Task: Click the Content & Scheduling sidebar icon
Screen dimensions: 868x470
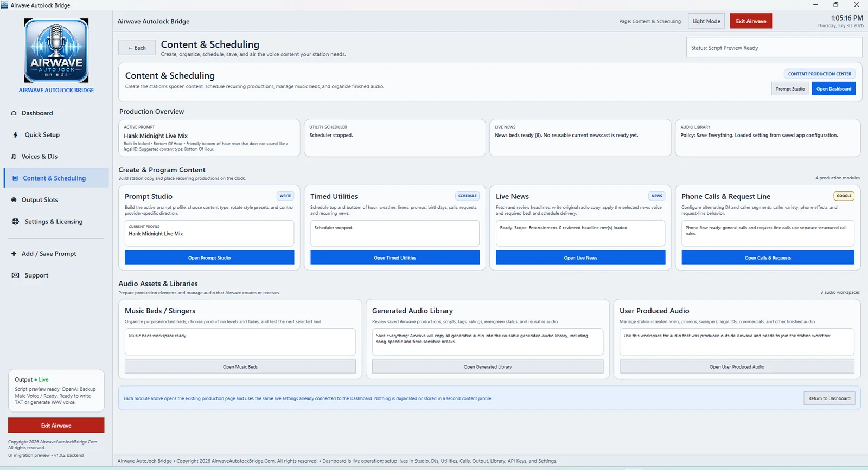Action: 15,178
